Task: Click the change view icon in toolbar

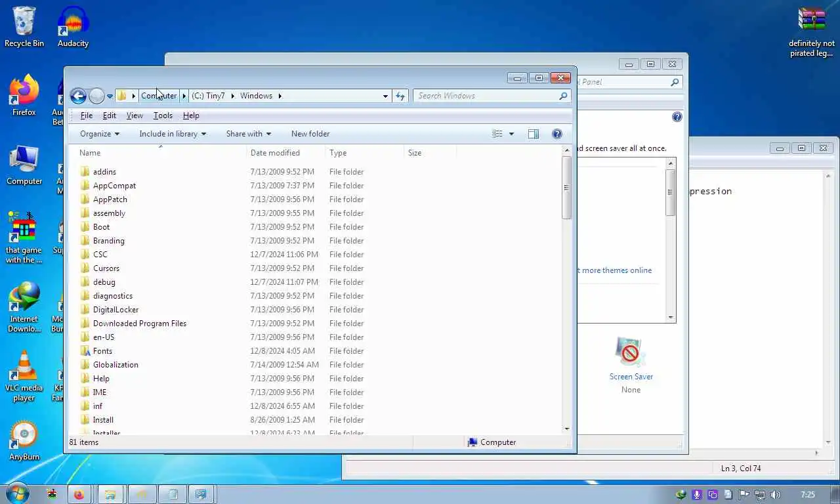Action: coord(497,134)
